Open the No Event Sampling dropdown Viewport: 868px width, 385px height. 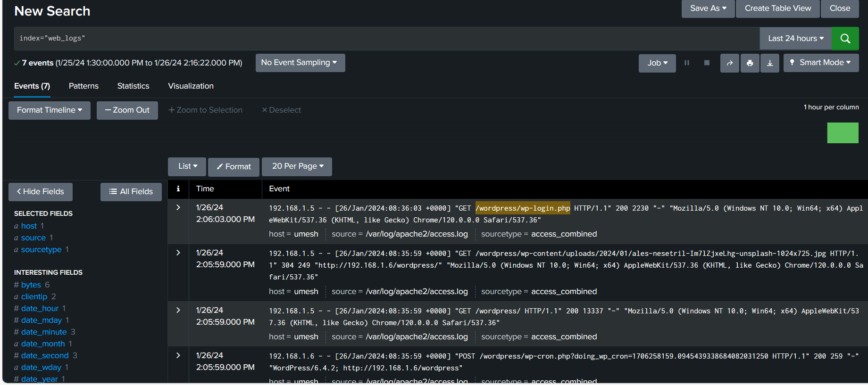pyautogui.click(x=300, y=63)
